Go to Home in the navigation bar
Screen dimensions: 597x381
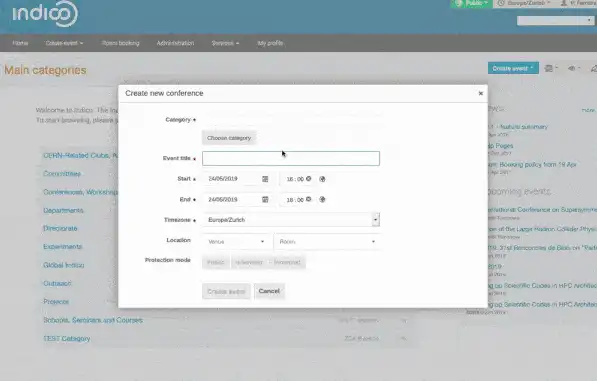(x=20, y=43)
